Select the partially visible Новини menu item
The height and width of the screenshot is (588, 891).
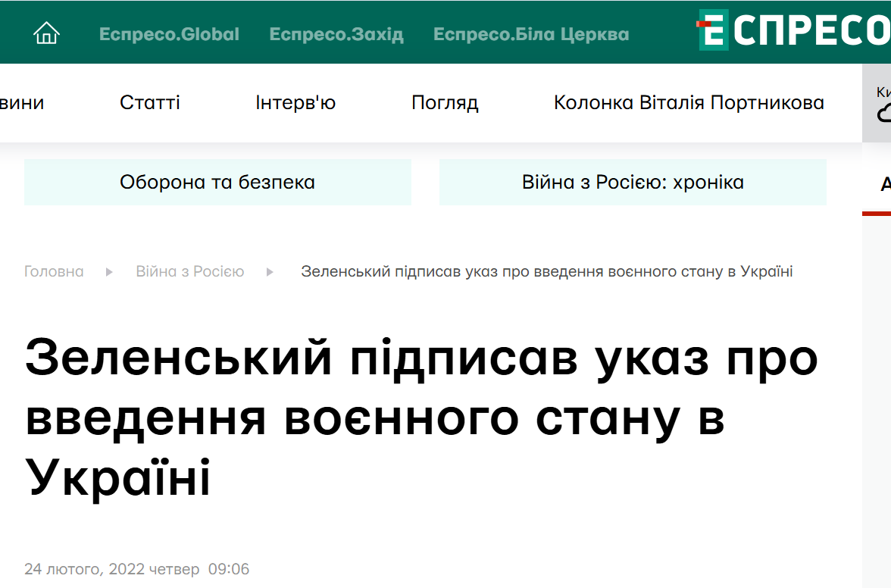tap(21, 102)
